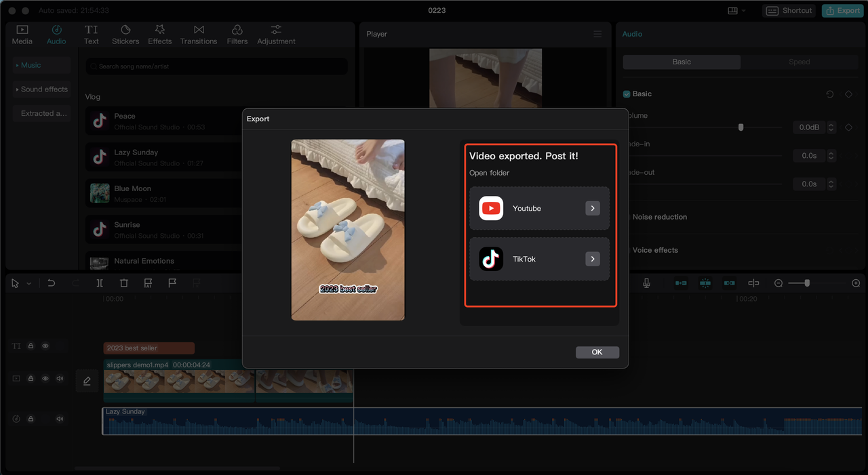The image size is (868, 475).
Task: Select the Split tool in the timeline toolbar
Action: tap(100, 283)
